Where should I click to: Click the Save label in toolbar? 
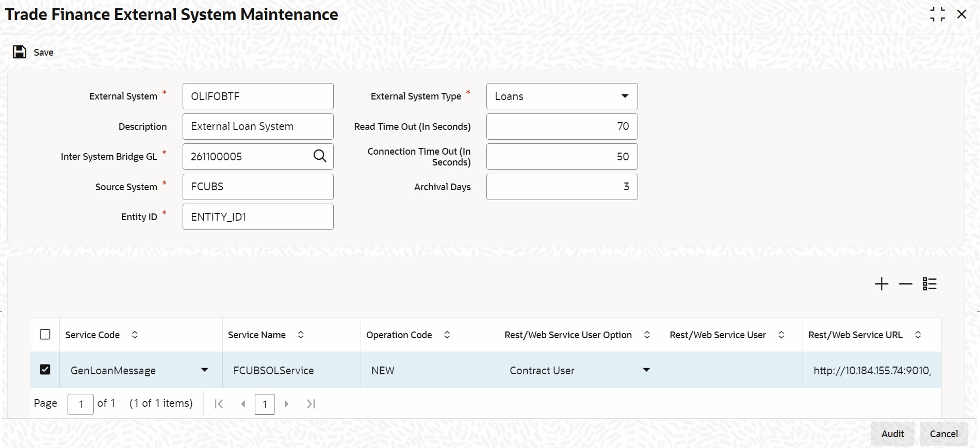tap(44, 53)
